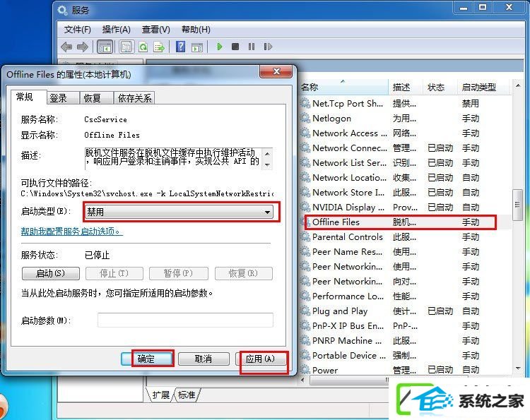Image resolution: width=530 pixels, height=420 pixels.
Task: Open the Properties toolbar icon
Action: 126,47
